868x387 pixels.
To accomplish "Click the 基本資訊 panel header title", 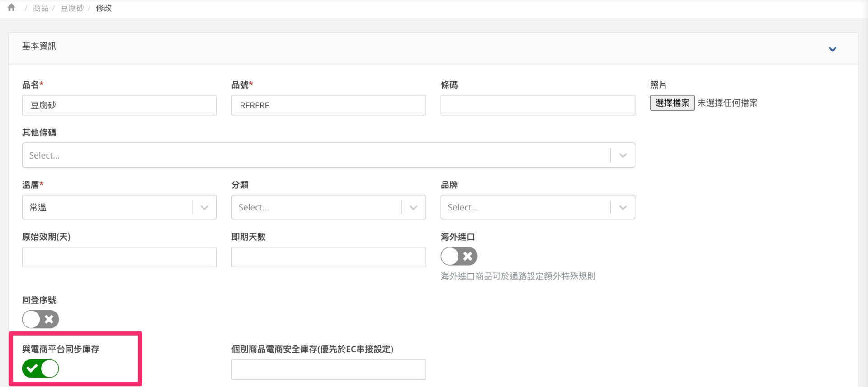I will point(39,46).
